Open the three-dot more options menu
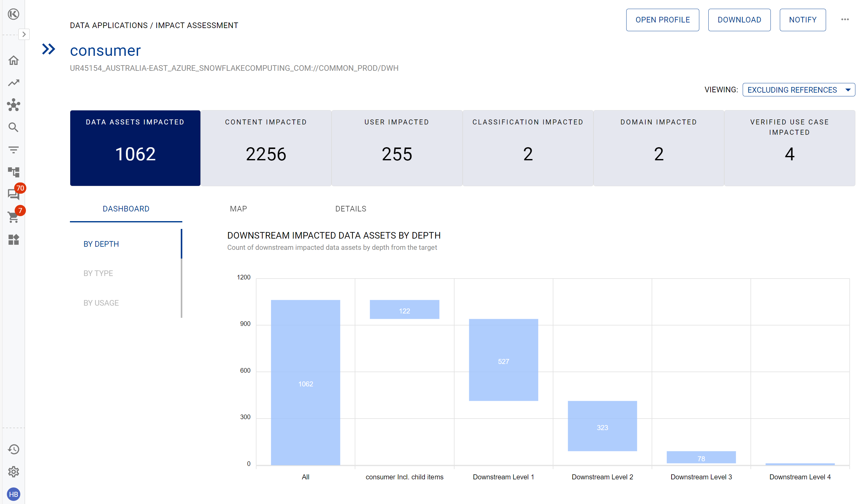The height and width of the screenshot is (504, 866). click(x=845, y=20)
